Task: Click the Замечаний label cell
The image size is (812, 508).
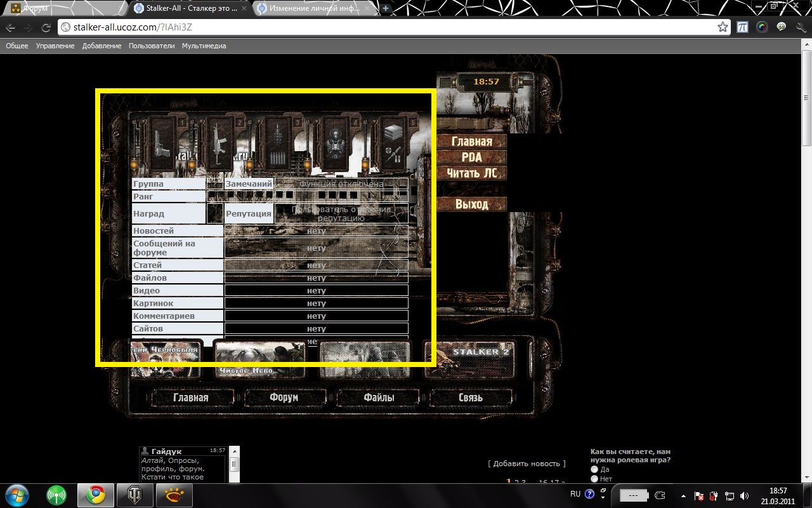Action: coord(249,184)
